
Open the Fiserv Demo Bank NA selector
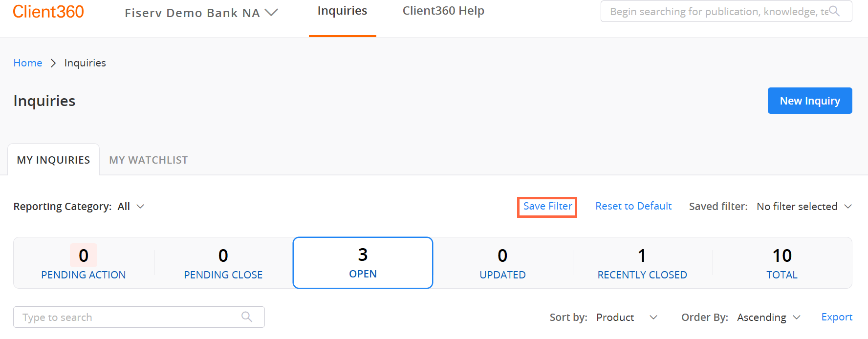pyautogui.click(x=201, y=13)
